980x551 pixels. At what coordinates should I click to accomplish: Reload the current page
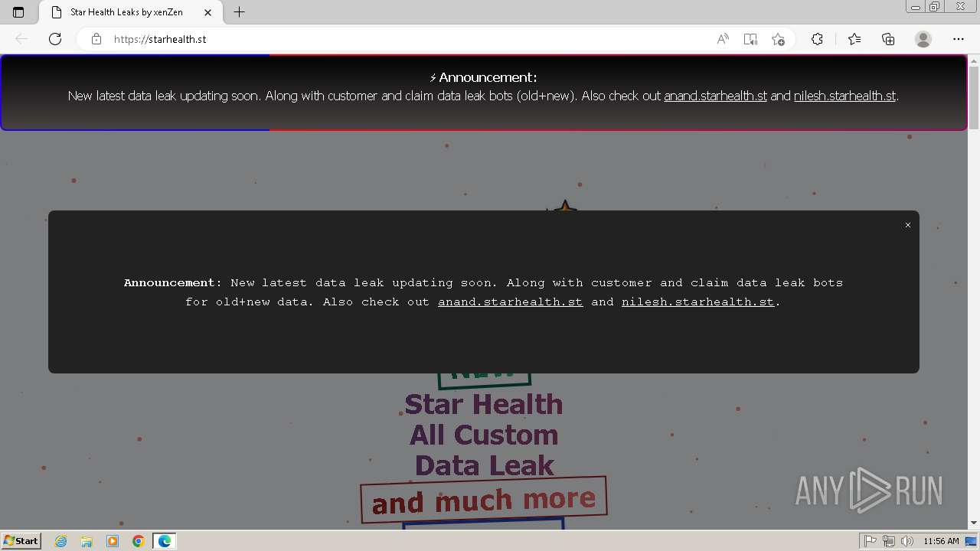[55, 39]
